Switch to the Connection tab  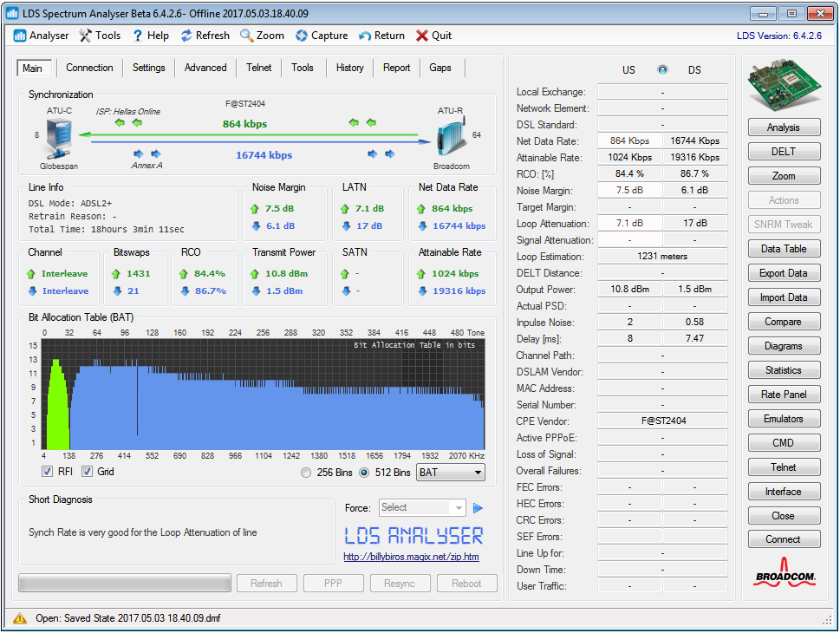[89, 68]
